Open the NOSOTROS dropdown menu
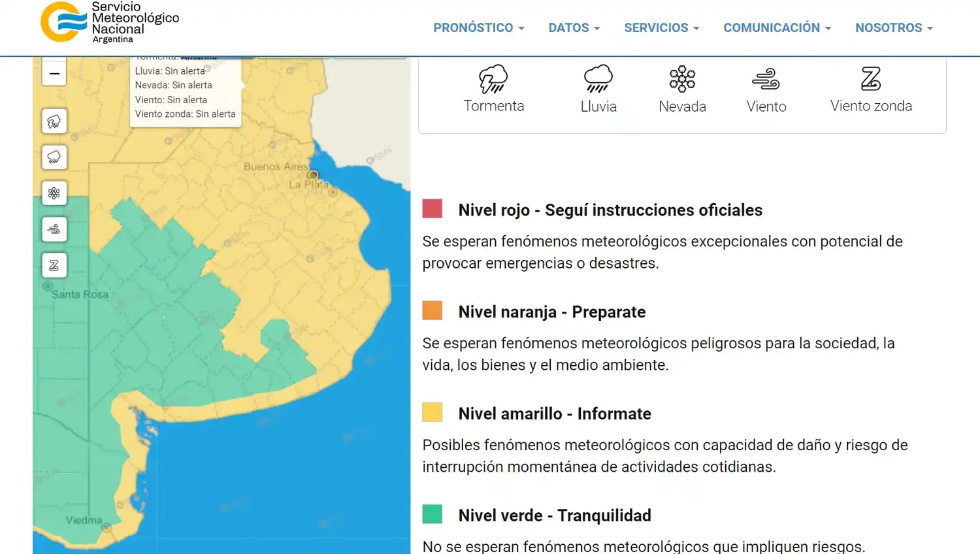Viewport: 980px width, 554px height. pos(894,27)
